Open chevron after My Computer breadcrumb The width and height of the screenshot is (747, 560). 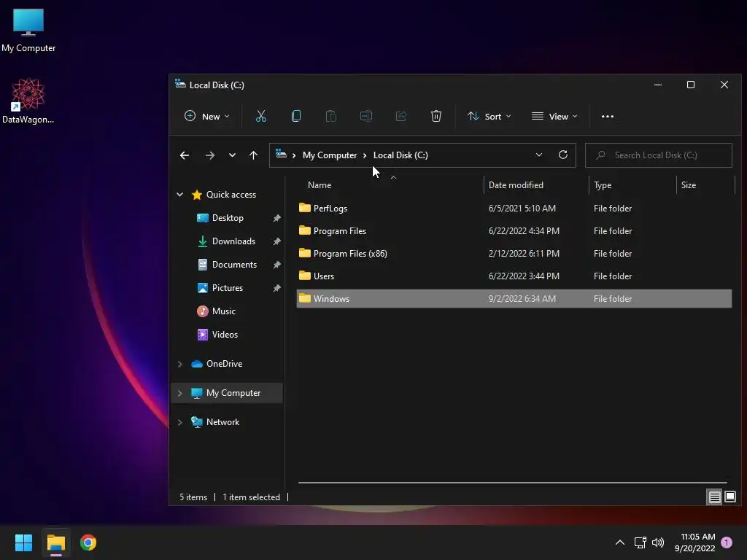[x=365, y=155]
